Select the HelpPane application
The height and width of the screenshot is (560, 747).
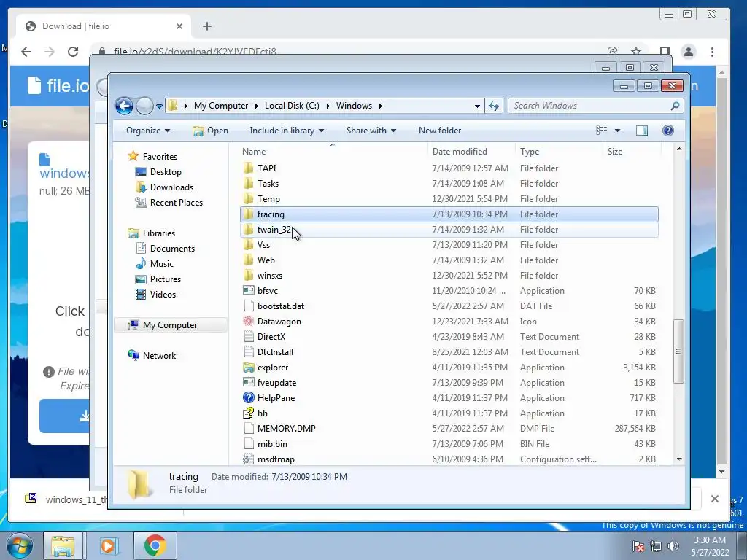(x=449, y=398)
